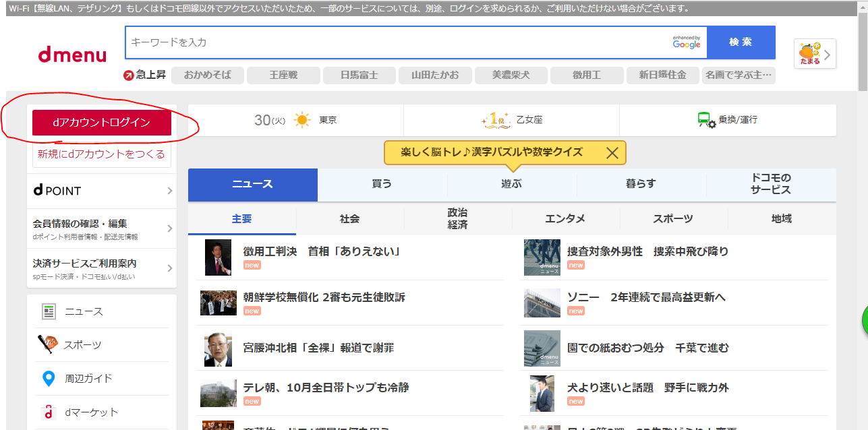Click thumbnail for ソニー article

coord(542,303)
